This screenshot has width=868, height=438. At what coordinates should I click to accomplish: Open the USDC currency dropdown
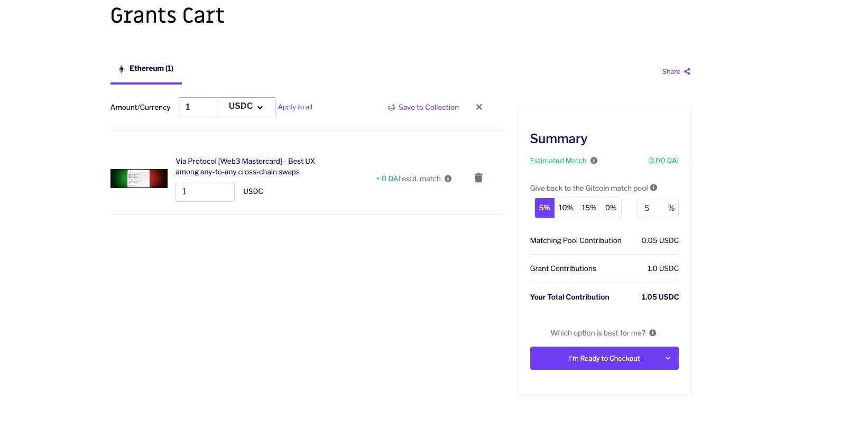246,107
